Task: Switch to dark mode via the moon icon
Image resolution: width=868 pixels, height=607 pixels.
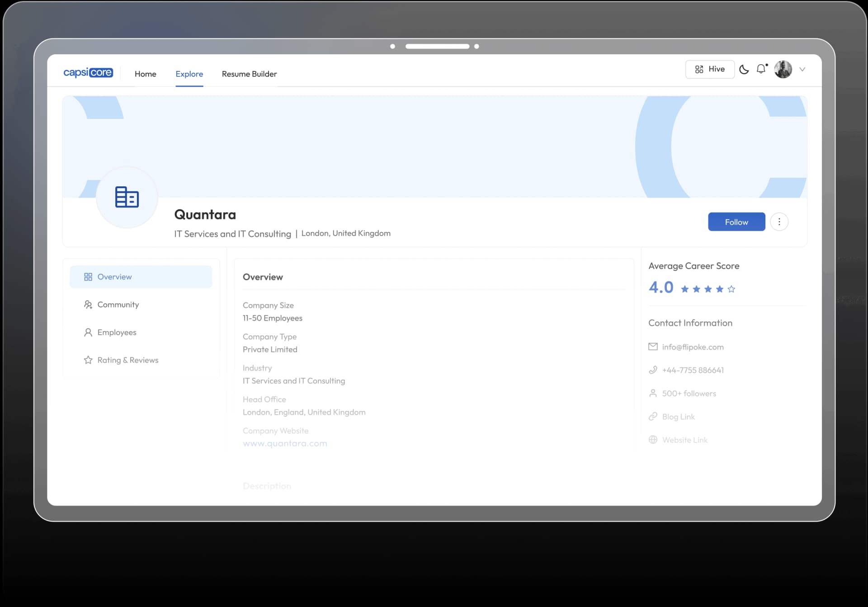Action: point(744,69)
